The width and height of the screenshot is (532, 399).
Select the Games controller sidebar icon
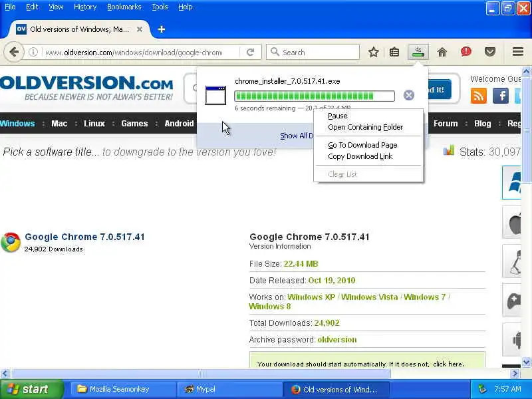[511, 301]
